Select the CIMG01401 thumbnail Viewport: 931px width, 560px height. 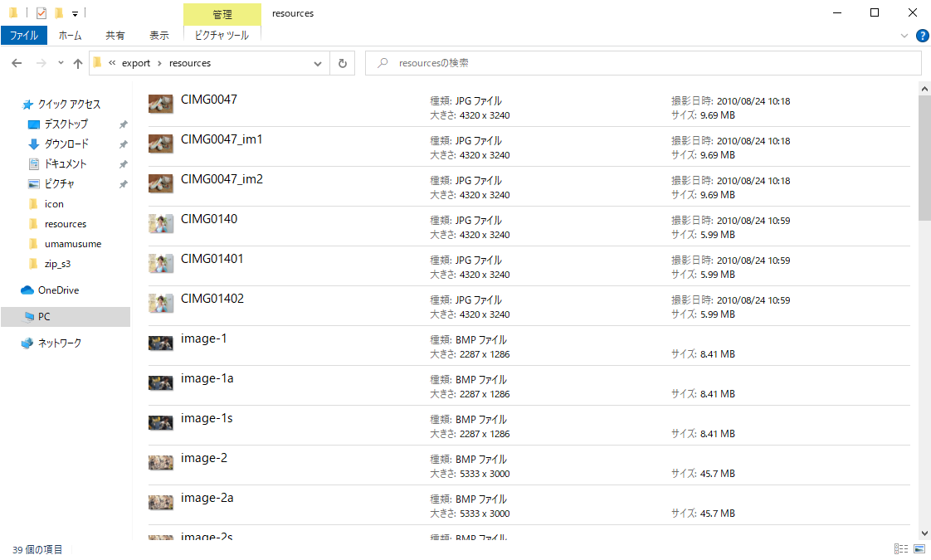[x=161, y=263]
